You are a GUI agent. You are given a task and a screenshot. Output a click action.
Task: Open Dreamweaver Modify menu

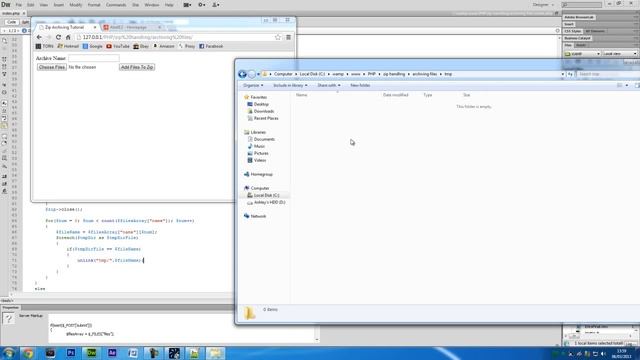pyautogui.click(x=76, y=5)
